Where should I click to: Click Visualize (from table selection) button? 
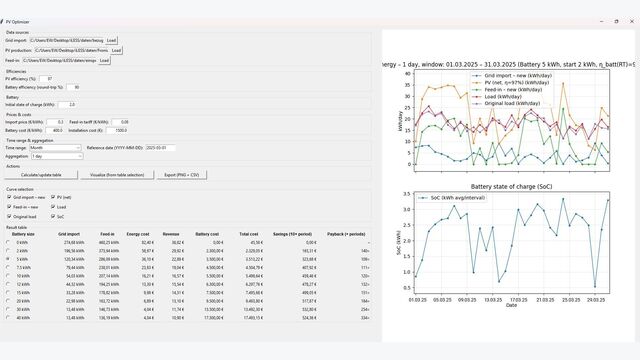(117, 175)
